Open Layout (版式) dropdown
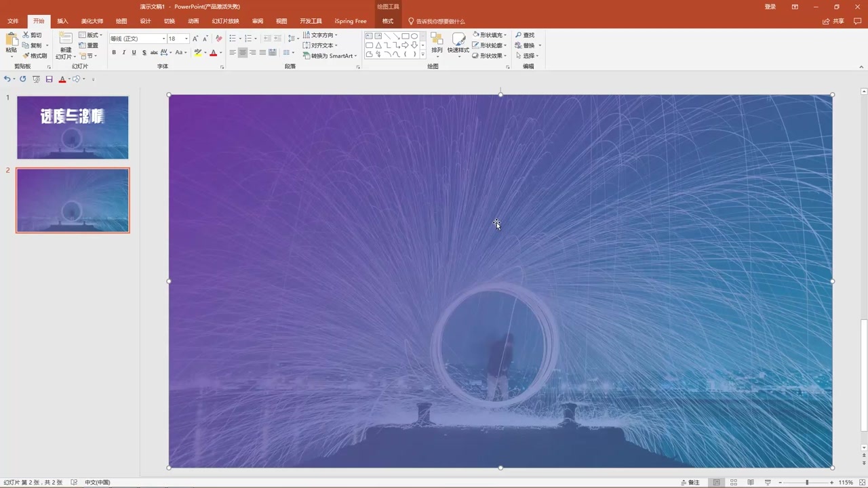The height and width of the screenshot is (488, 868). 91,35
